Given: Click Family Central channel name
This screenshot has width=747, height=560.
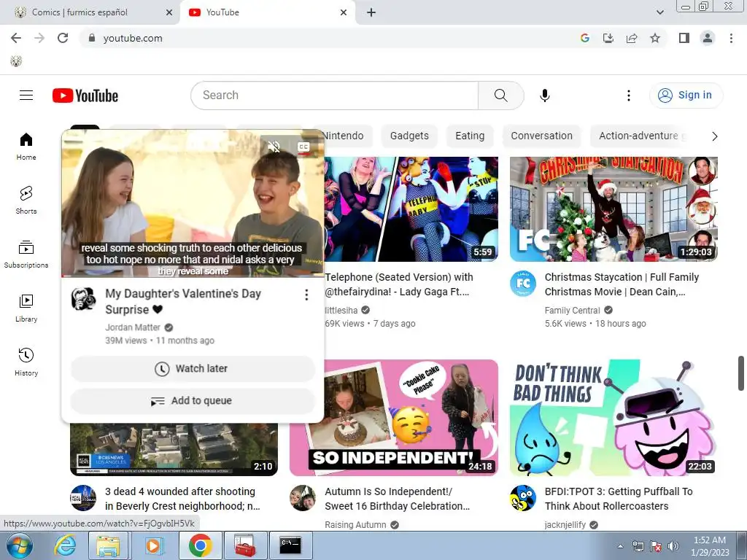Looking at the screenshot, I should (x=572, y=311).
